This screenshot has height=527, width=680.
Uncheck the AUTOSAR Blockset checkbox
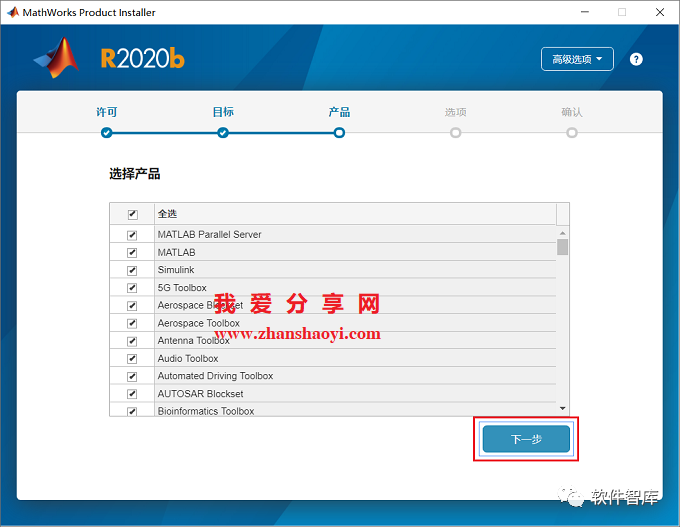132,394
